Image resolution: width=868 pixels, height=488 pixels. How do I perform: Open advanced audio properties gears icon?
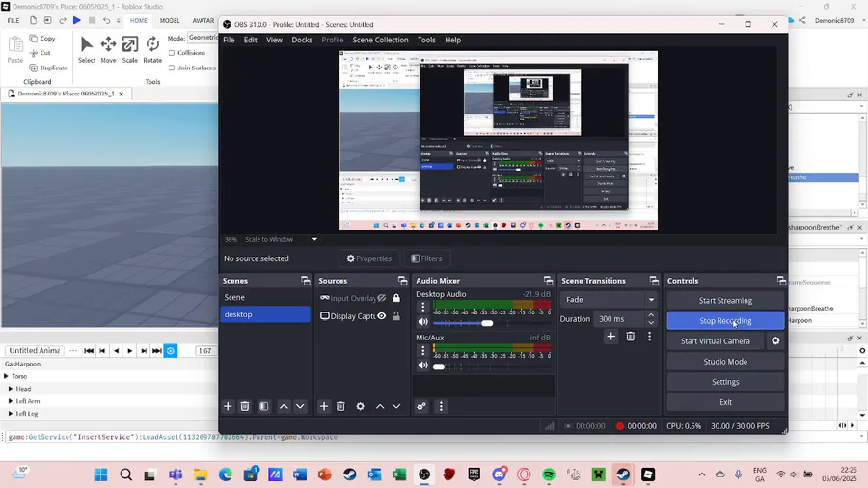pos(421,406)
